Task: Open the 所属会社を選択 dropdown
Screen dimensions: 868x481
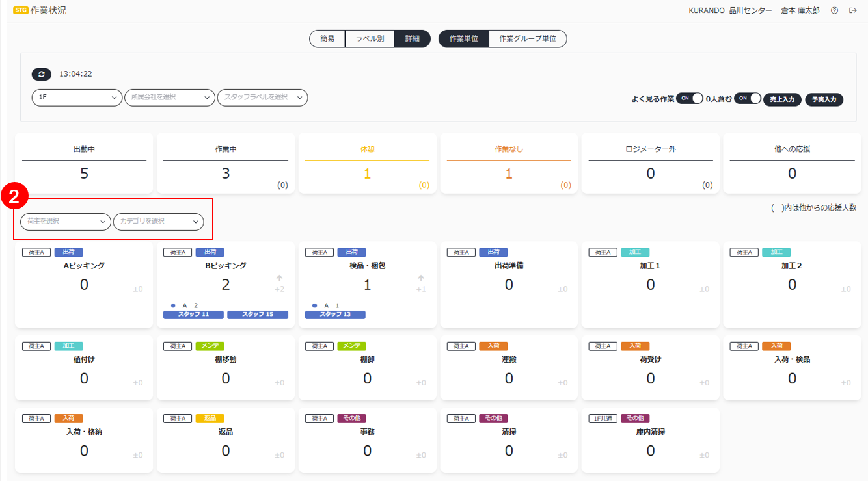Action: (169, 97)
